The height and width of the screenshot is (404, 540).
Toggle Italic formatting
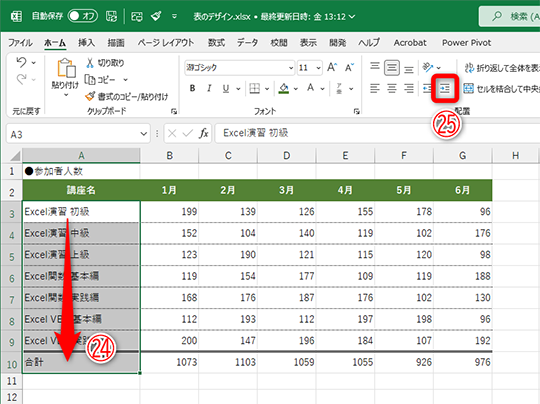click(x=209, y=89)
